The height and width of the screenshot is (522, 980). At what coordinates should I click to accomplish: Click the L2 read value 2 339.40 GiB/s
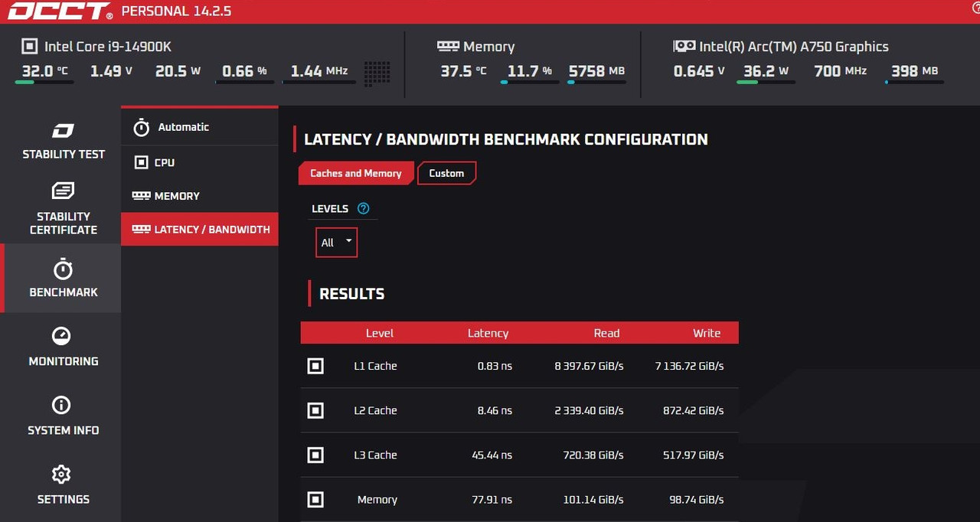coord(589,410)
